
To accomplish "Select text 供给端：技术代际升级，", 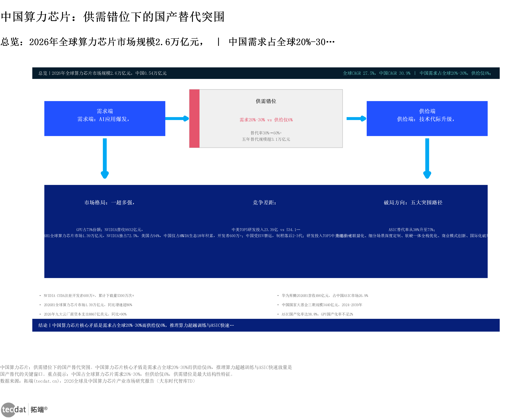I will (426, 119).
